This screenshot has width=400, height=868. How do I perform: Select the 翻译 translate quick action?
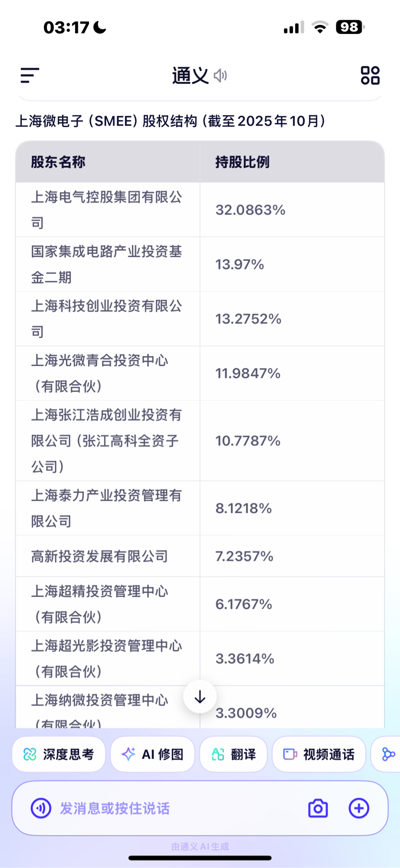[x=234, y=754]
